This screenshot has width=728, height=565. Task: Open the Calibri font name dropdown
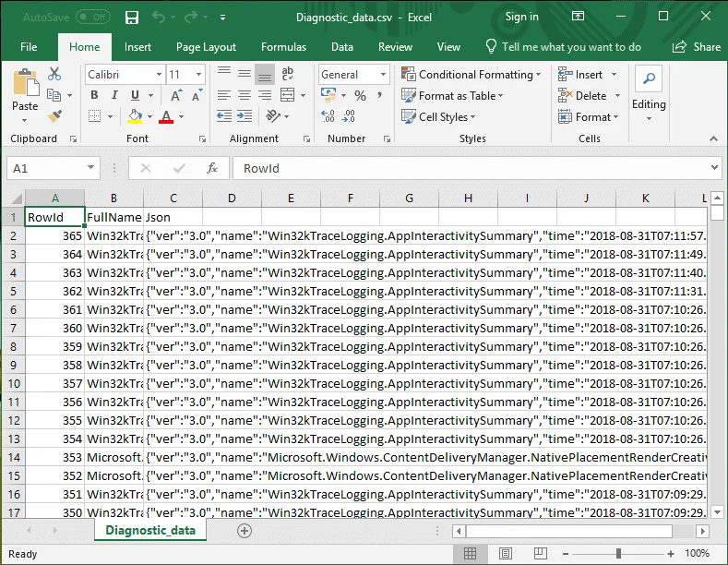click(x=159, y=75)
